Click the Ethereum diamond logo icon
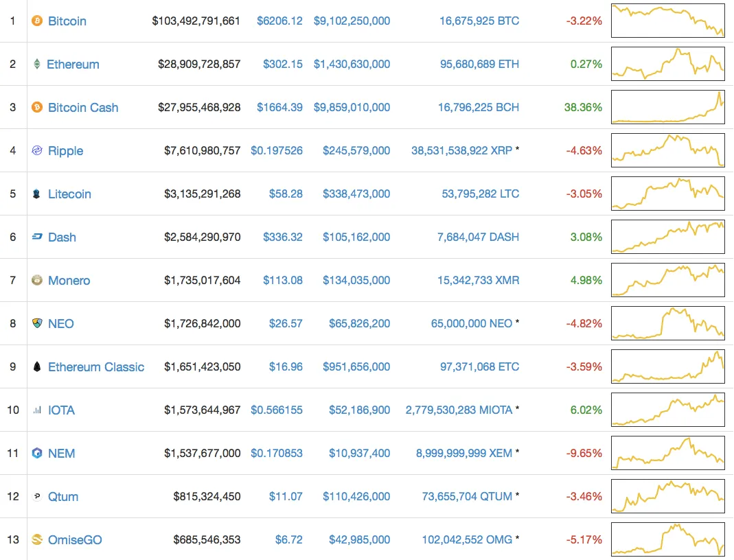734x560 pixels. tap(37, 64)
